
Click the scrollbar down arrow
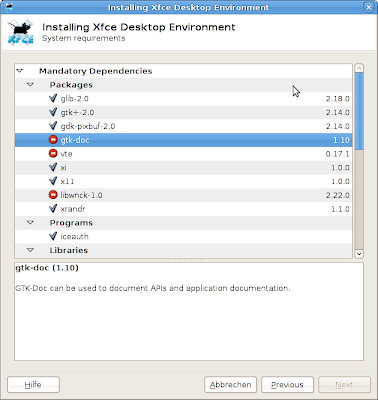coord(359,254)
